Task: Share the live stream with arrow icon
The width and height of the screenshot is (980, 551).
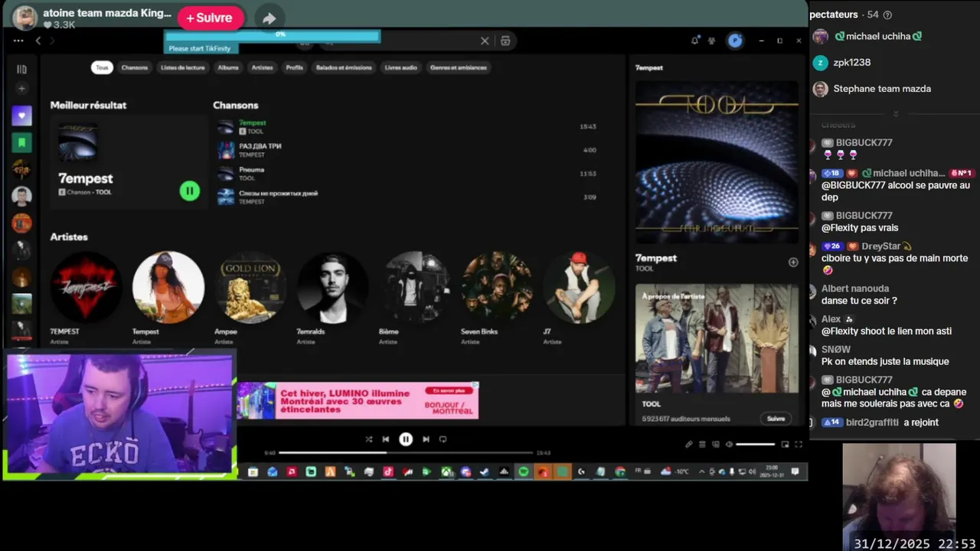Action: pyautogui.click(x=269, y=18)
